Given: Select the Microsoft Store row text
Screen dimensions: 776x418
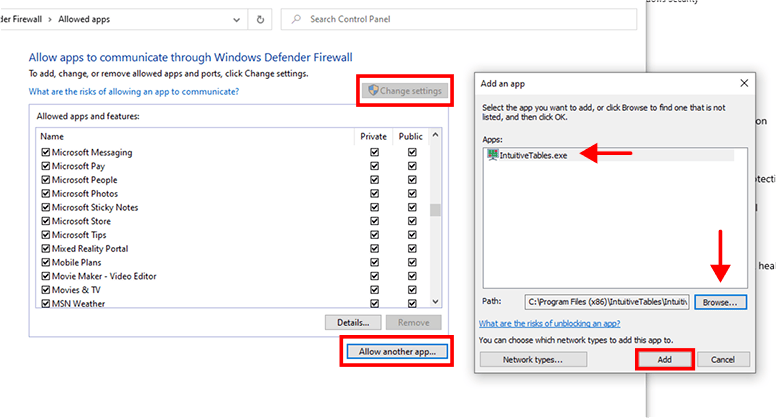Looking at the screenshot, I should [81, 221].
